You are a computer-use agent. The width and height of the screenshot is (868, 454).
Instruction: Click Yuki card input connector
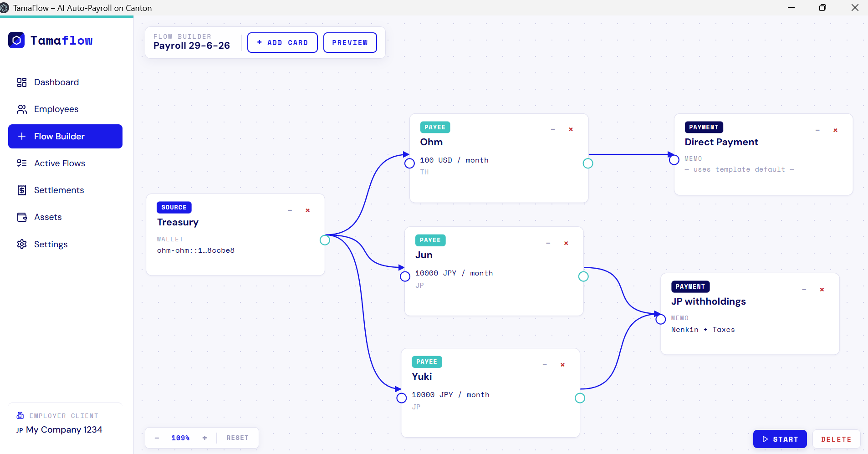[x=401, y=398]
